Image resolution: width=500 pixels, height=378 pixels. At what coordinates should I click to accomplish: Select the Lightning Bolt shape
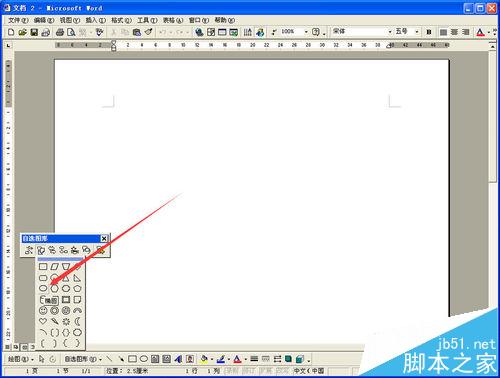54,321
